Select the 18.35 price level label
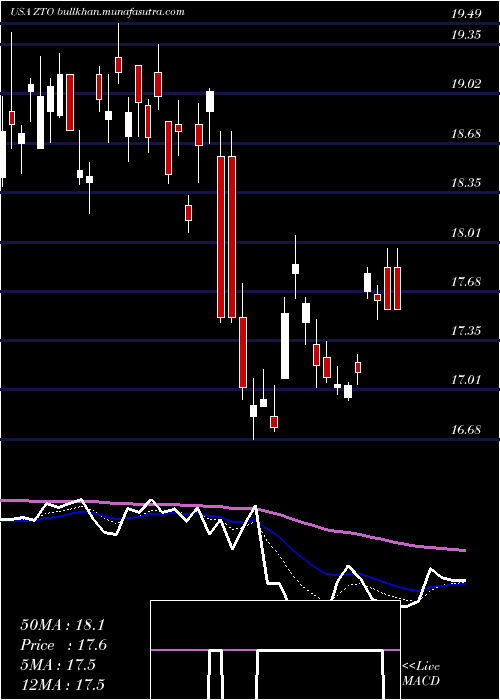Screen dimensions: 500x700 click(x=466, y=182)
